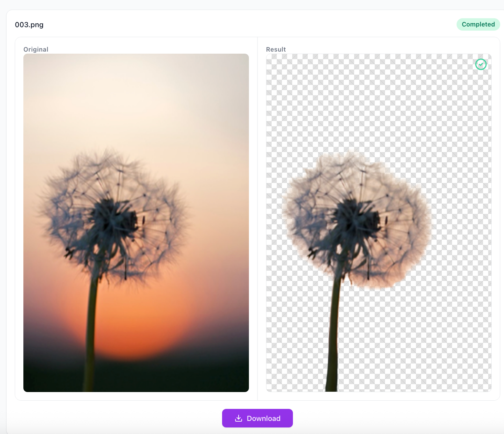Click the Result label text

pos(276,50)
